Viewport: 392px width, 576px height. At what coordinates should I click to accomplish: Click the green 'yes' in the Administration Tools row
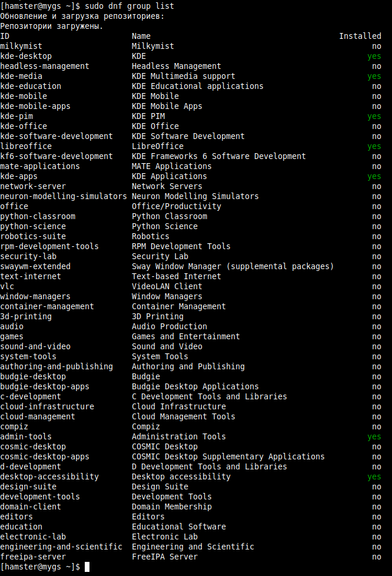[374, 436]
